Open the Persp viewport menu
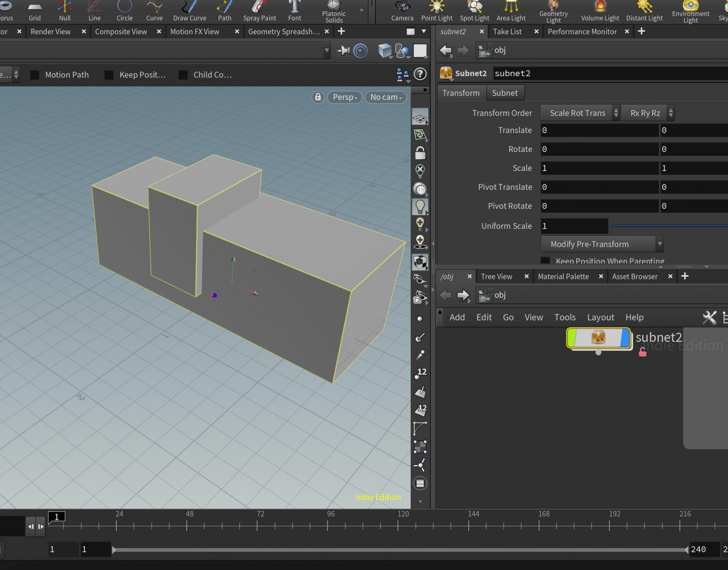Screen dimensions: 728x570 344,97
